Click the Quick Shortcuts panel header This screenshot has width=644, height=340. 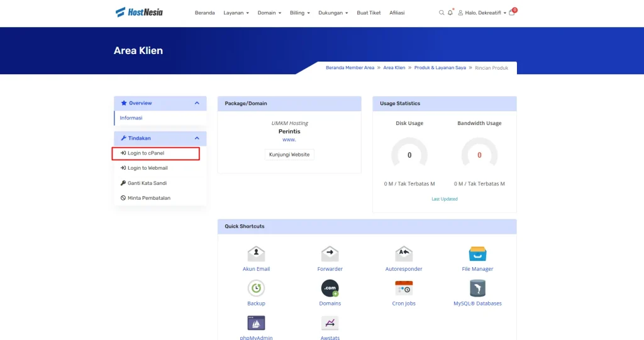pyautogui.click(x=367, y=227)
